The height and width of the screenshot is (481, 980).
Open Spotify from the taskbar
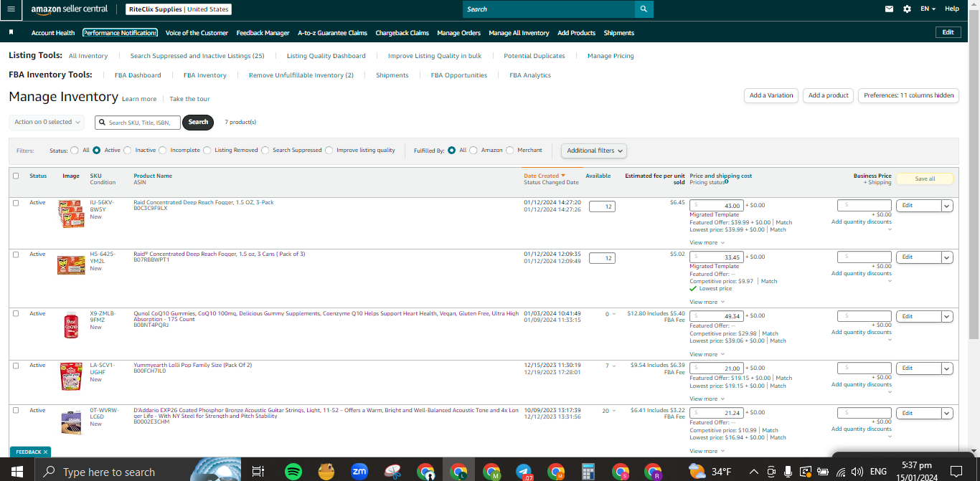click(x=293, y=472)
